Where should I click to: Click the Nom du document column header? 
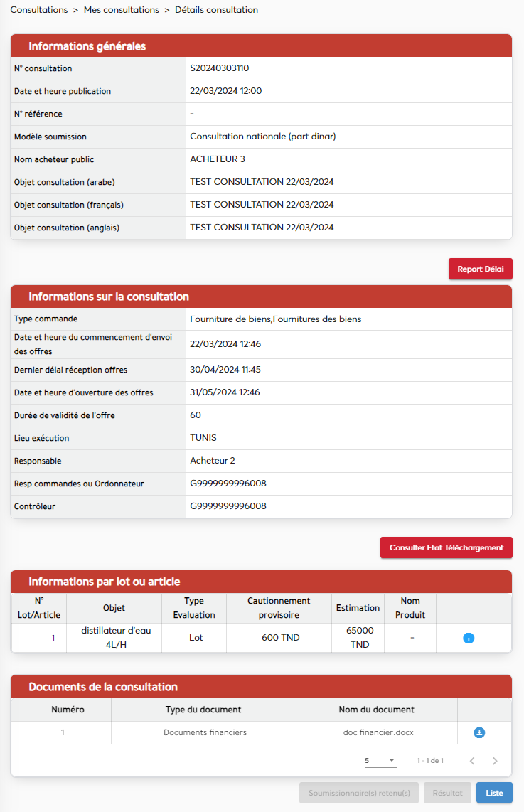point(376,710)
